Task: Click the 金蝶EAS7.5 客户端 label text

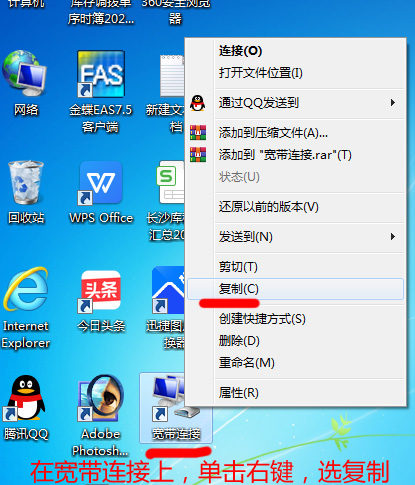Action: tap(101, 118)
